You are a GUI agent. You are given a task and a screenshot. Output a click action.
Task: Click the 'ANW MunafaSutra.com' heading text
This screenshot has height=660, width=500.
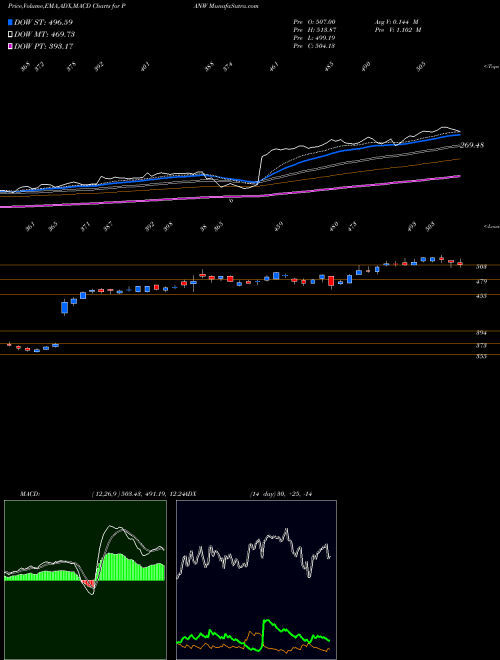coord(227,6)
